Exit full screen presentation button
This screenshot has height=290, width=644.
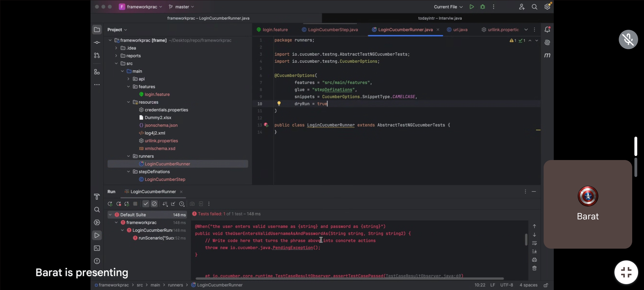(x=626, y=272)
